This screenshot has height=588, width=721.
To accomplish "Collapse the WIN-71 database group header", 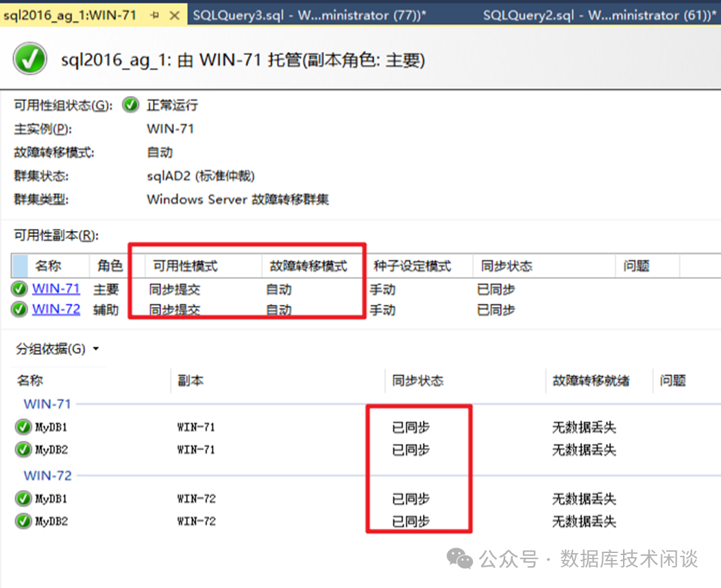I will coord(47,404).
